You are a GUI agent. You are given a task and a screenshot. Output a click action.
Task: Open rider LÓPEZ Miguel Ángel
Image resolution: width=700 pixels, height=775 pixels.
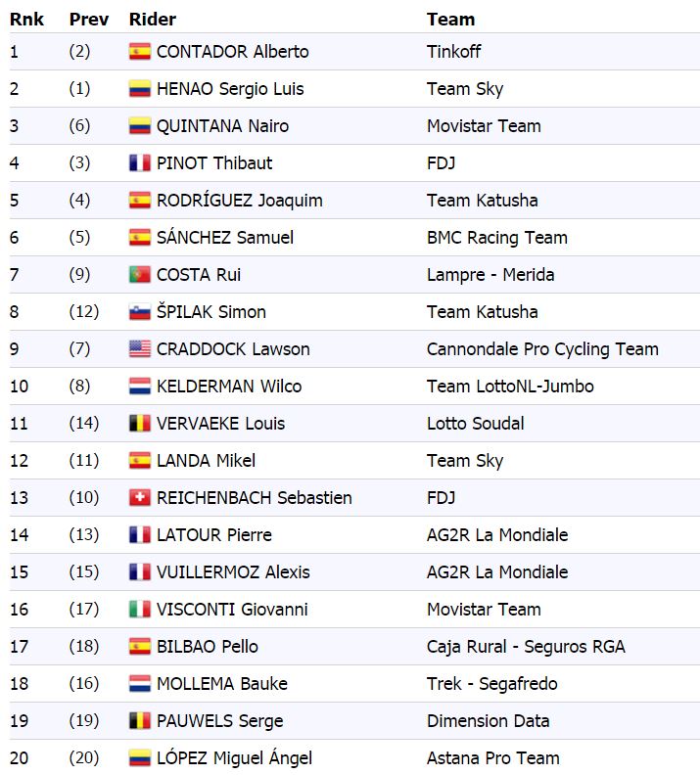(234, 757)
